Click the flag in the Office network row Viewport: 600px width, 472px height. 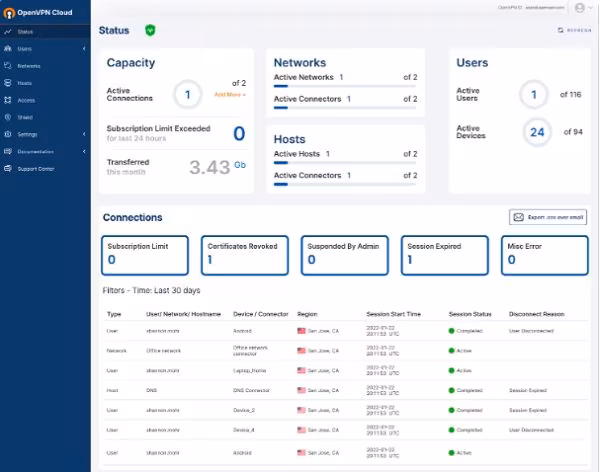(302, 351)
